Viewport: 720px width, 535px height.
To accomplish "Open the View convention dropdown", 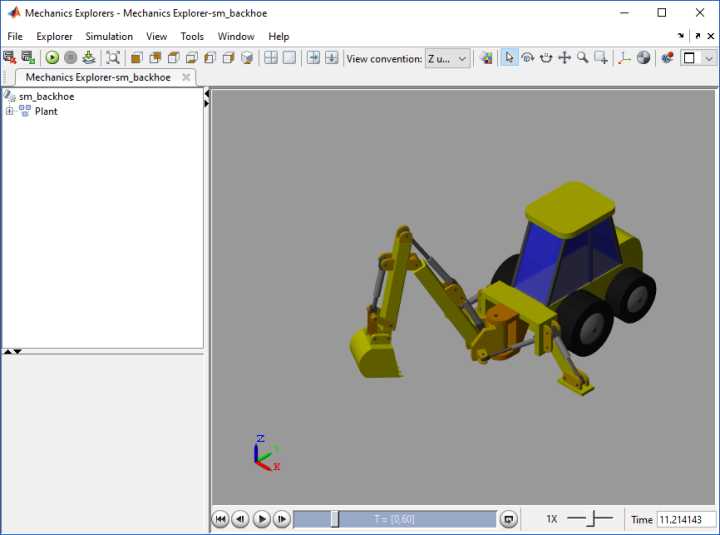I will pos(448,59).
